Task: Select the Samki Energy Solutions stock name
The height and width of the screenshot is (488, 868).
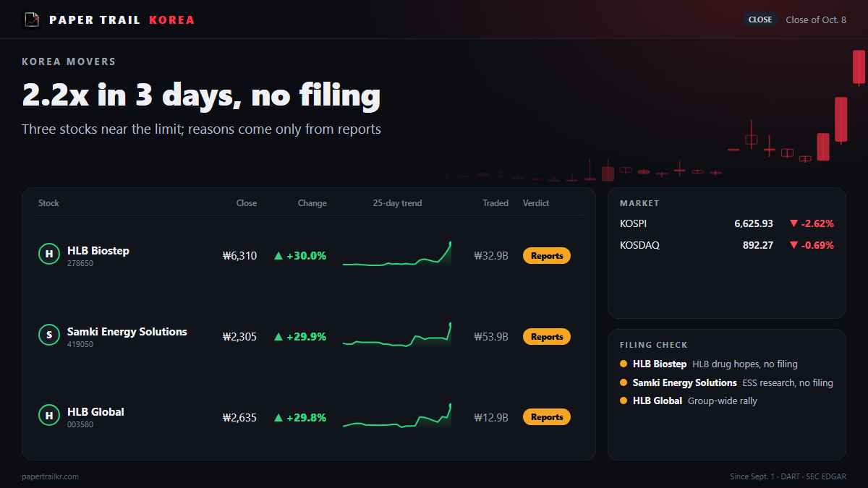Action: 127,331
